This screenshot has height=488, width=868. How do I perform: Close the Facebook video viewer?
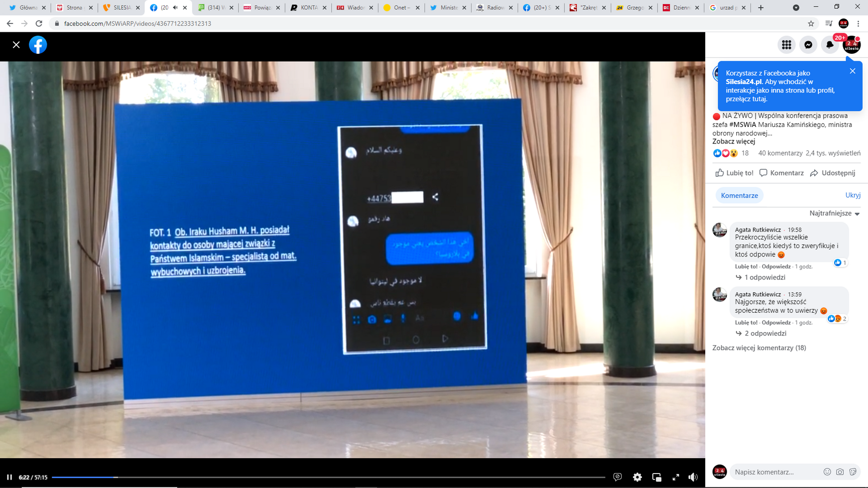[x=16, y=45]
